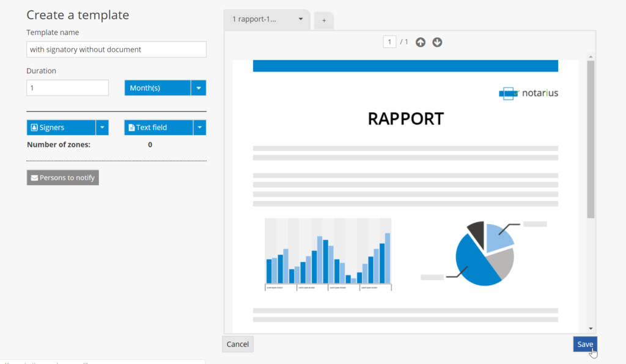Click the Save button
Screen dimensions: 626x364
coord(584,344)
